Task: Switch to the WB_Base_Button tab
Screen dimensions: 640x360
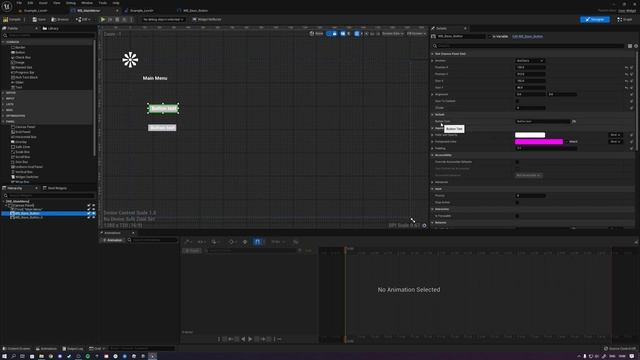Action: tap(195, 11)
